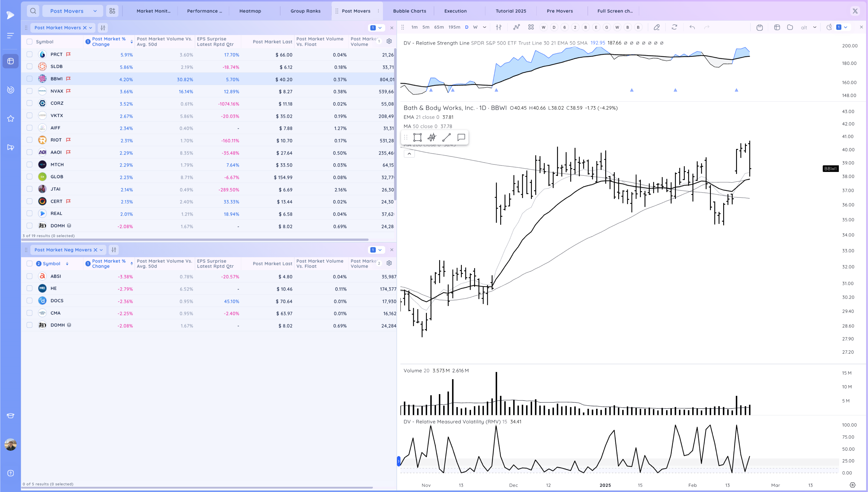Click the refresh arrows icon in the chart toolbar
The image size is (868, 492).
(x=674, y=27)
